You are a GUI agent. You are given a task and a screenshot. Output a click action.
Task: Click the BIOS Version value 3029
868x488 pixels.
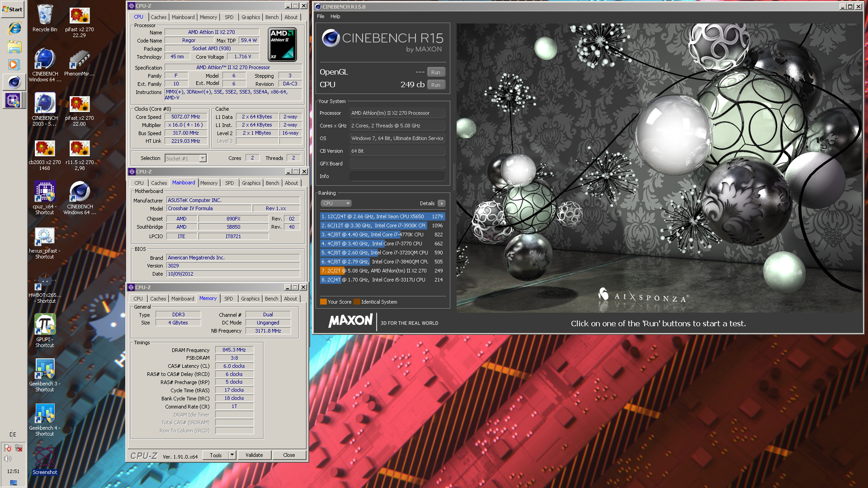pyautogui.click(x=233, y=266)
